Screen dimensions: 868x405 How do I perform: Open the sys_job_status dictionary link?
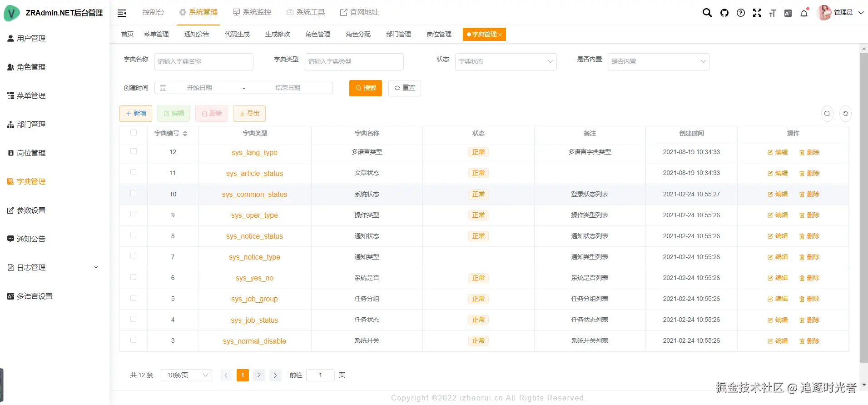point(254,320)
